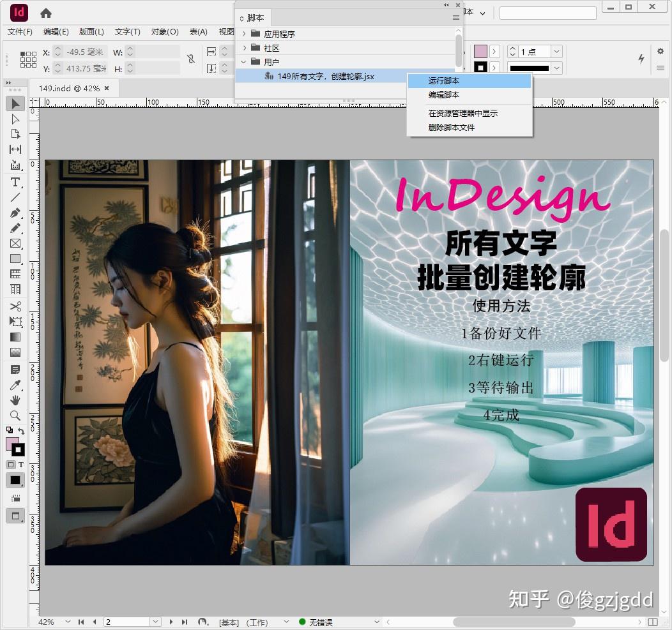This screenshot has width=672, height=630.
Task: Expand the 应用程序 folder in Scripts panel
Action: 243,33
